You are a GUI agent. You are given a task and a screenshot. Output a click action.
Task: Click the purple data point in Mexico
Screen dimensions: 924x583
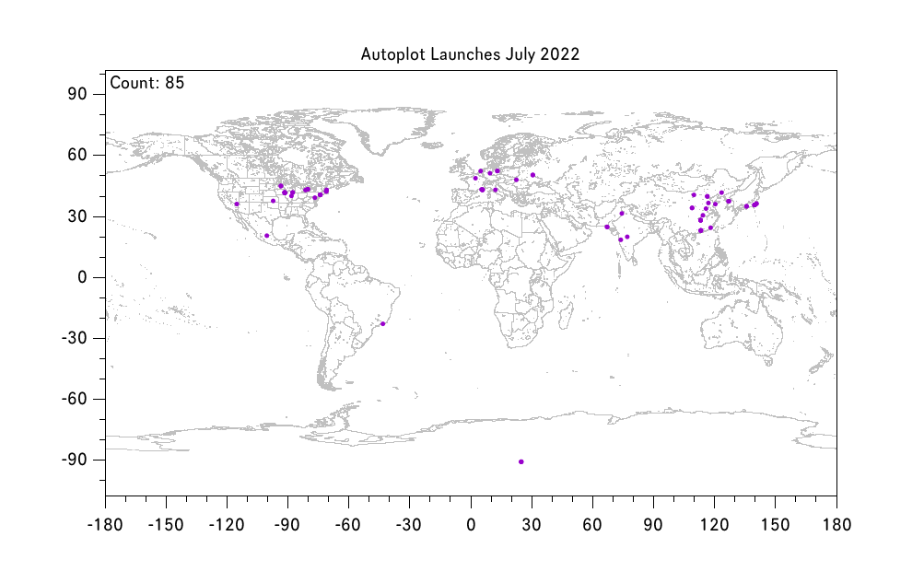click(x=266, y=236)
